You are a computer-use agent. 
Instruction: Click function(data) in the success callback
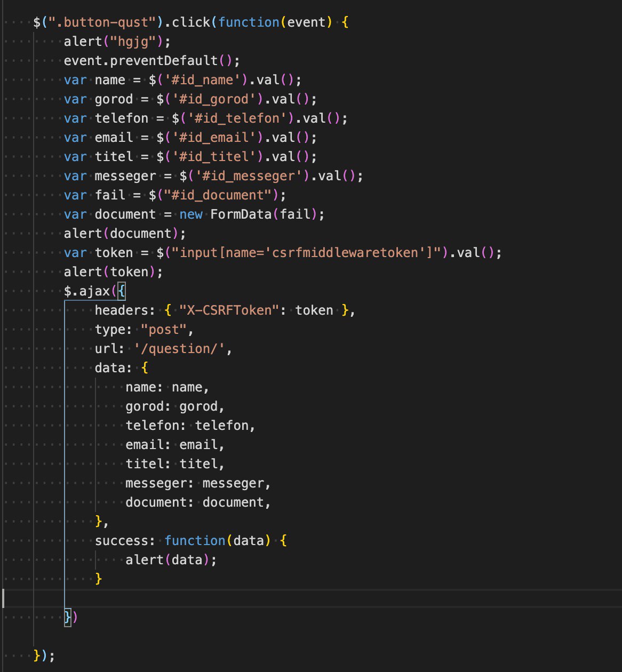coord(218,541)
